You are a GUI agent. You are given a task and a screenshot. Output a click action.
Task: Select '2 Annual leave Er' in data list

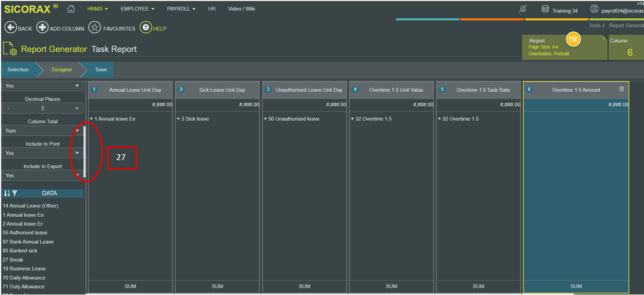pyautogui.click(x=23, y=224)
